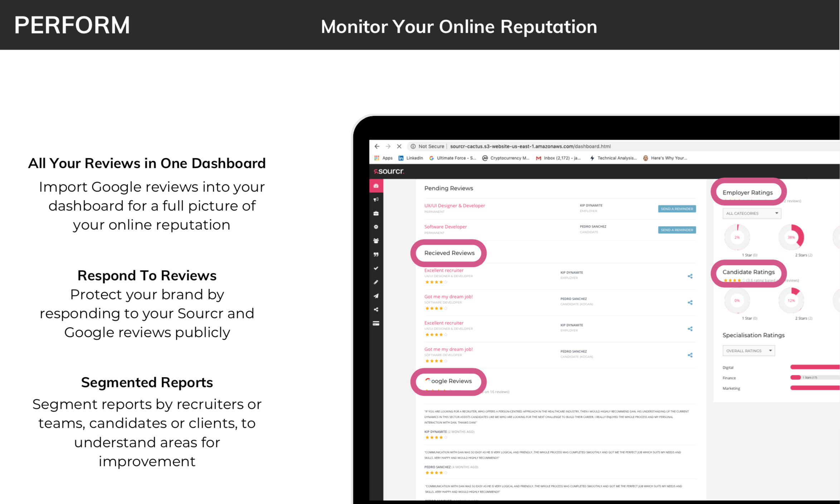The width and height of the screenshot is (840, 504).
Task: Share the first Excellent recruiter review
Action: point(690,276)
